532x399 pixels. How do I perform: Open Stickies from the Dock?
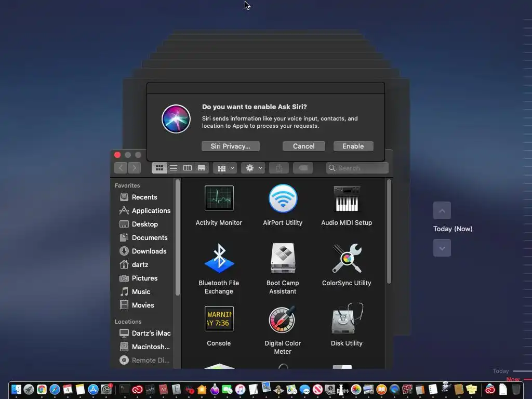click(471, 389)
